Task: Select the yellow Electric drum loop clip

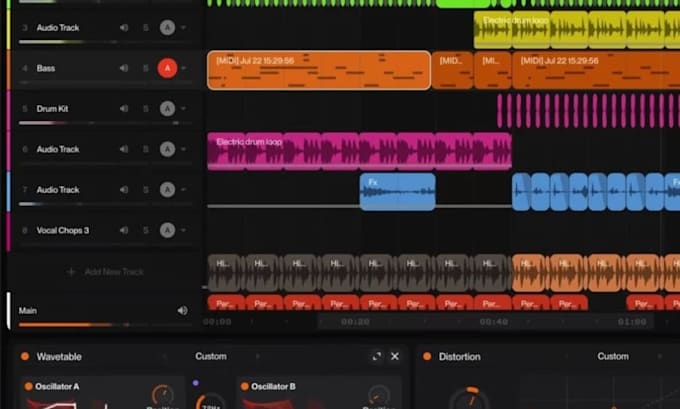Action: coord(577,30)
